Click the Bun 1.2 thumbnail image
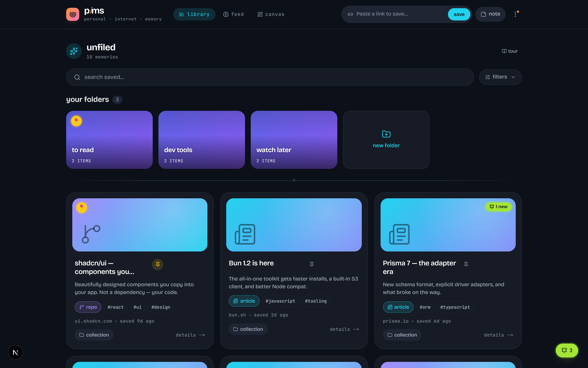 (294, 225)
